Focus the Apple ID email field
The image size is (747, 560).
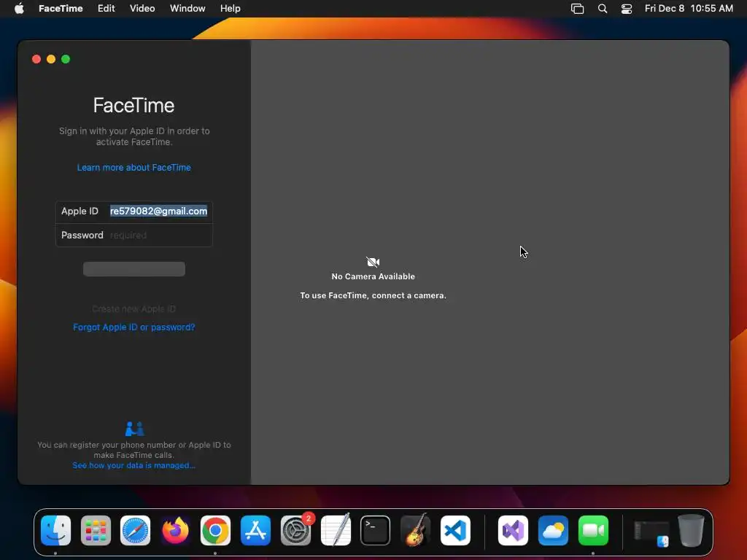click(158, 211)
